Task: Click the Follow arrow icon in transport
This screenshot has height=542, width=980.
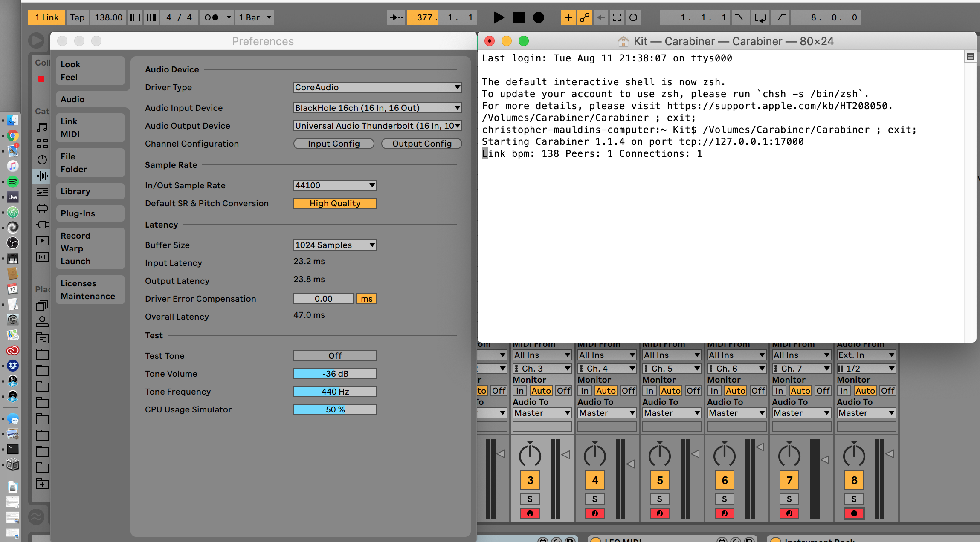Action: point(396,17)
